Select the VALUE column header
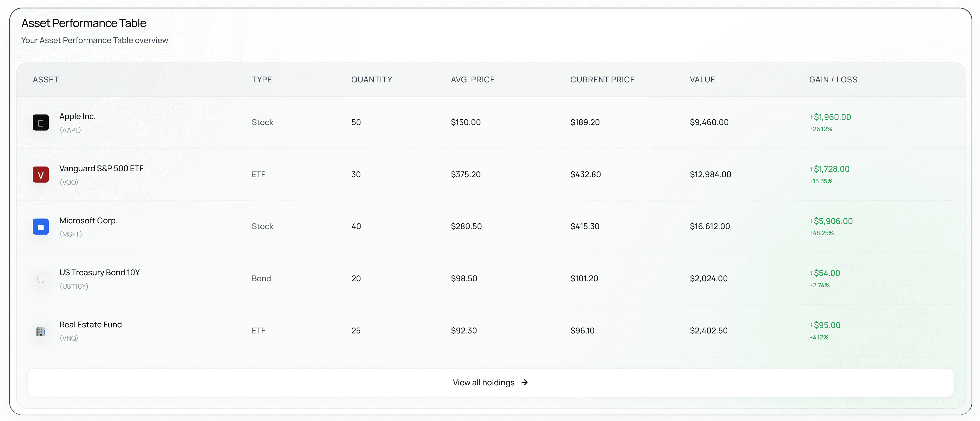The width and height of the screenshot is (980, 421). point(702,79)
